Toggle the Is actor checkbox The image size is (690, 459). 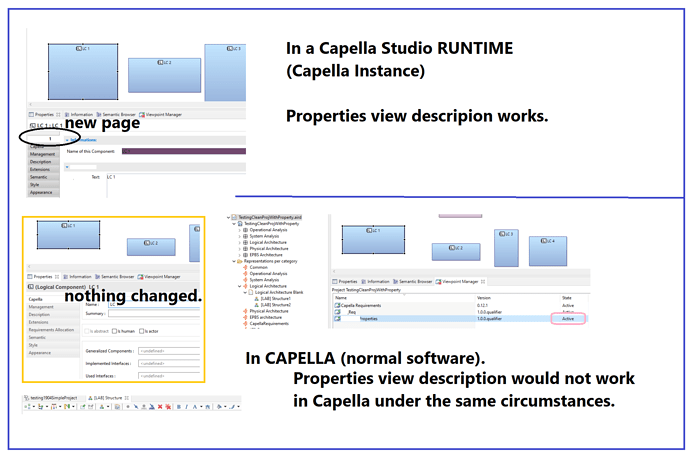click(x=142, y=331)
